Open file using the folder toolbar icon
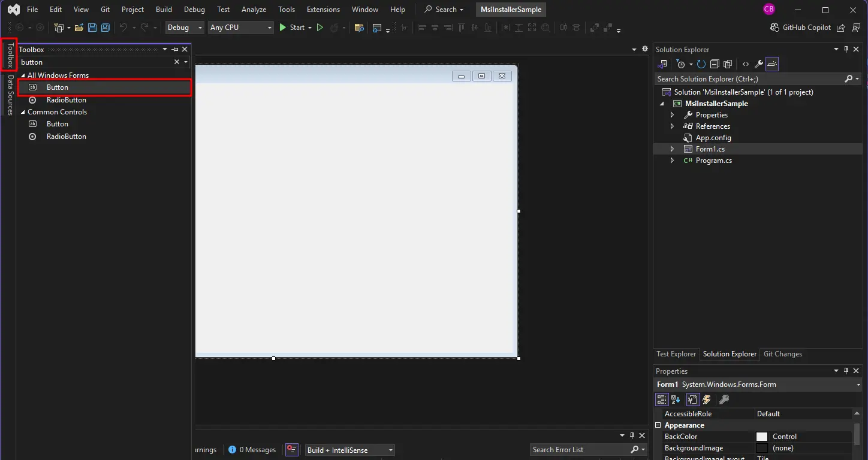The image size is (868, 460). (79, 28)
